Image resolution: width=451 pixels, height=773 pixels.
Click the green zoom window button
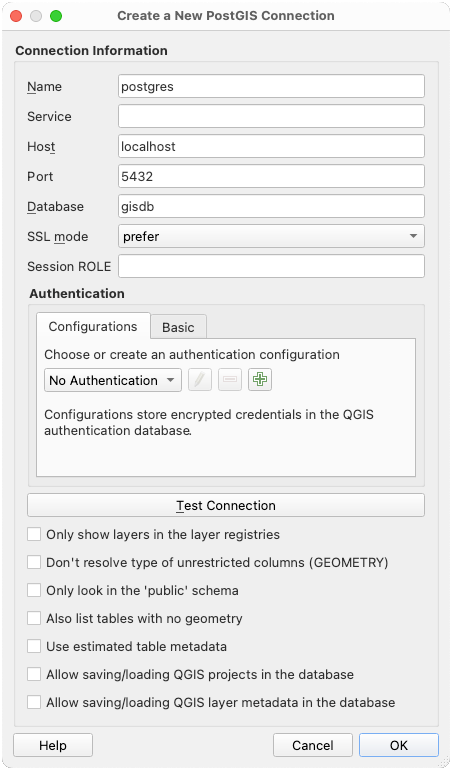tap(56, 16)
